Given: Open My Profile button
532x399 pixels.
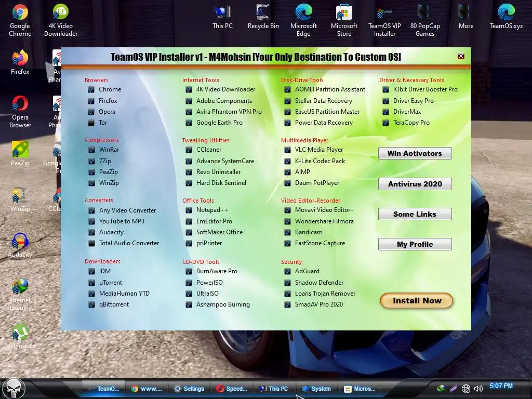Looking at the screenshot, I should (415, 244).
